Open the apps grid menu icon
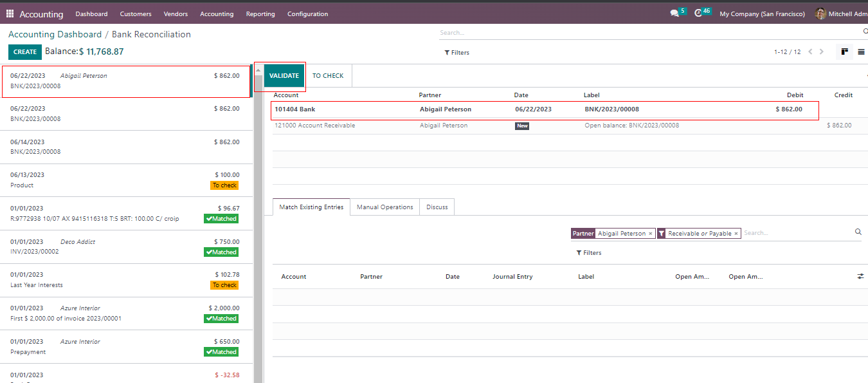Screen dimensions: 868x383 click(10, 14)
